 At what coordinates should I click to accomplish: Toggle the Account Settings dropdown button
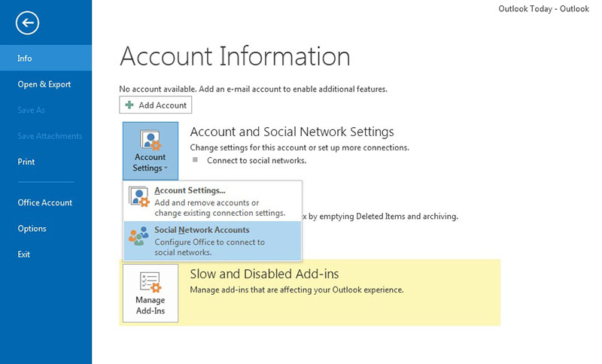point(150,150)
